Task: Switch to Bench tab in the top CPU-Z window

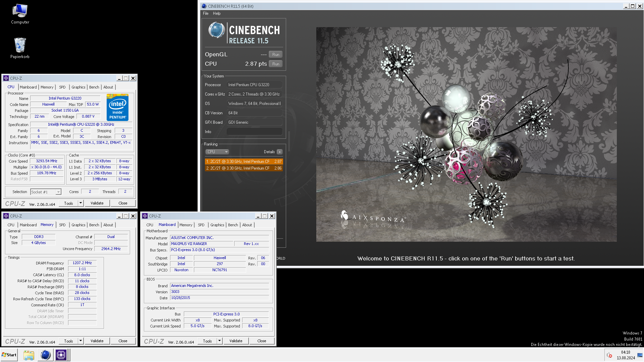Action: tap(94, 87)
